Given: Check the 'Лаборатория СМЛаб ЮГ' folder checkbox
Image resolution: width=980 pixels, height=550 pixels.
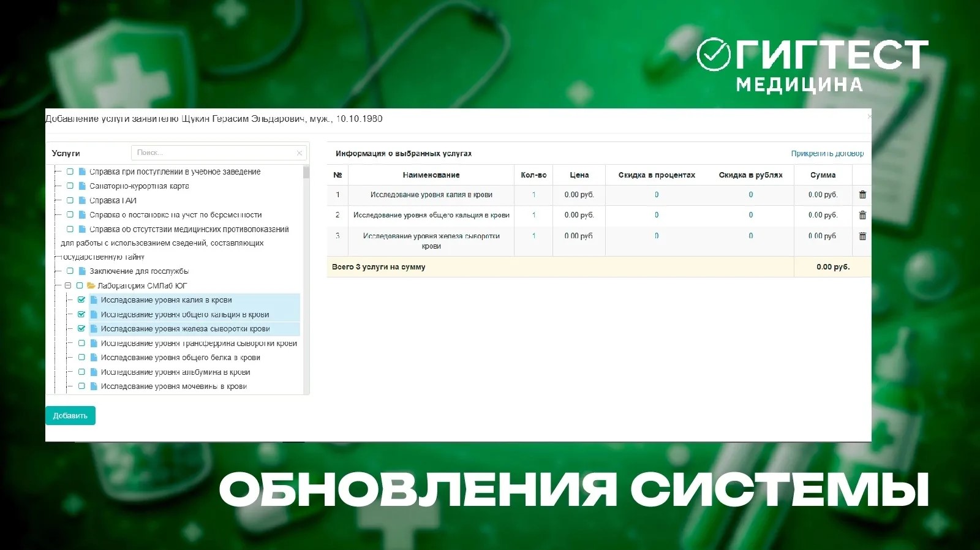Looking at the screenshot, I should (x=80, y=285).
